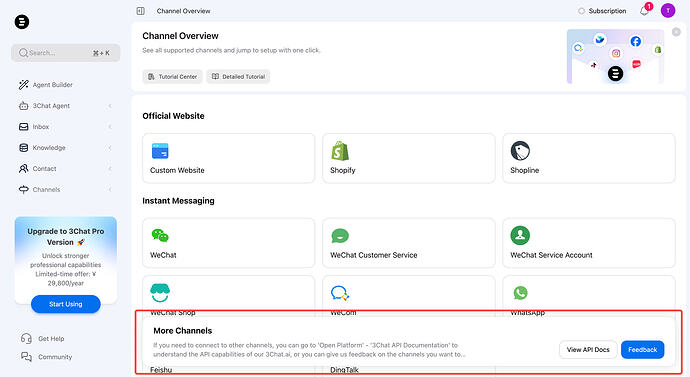
Task: Click the Tutorial Center button
Action: click(172, 77)
